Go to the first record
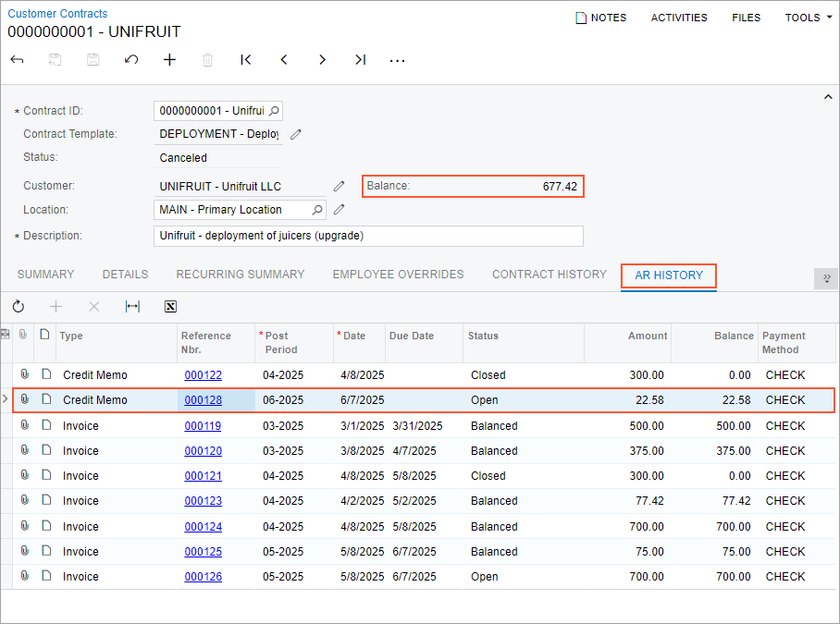The height and width of the screenshot is (624, 840). click(x=246, y=60)
